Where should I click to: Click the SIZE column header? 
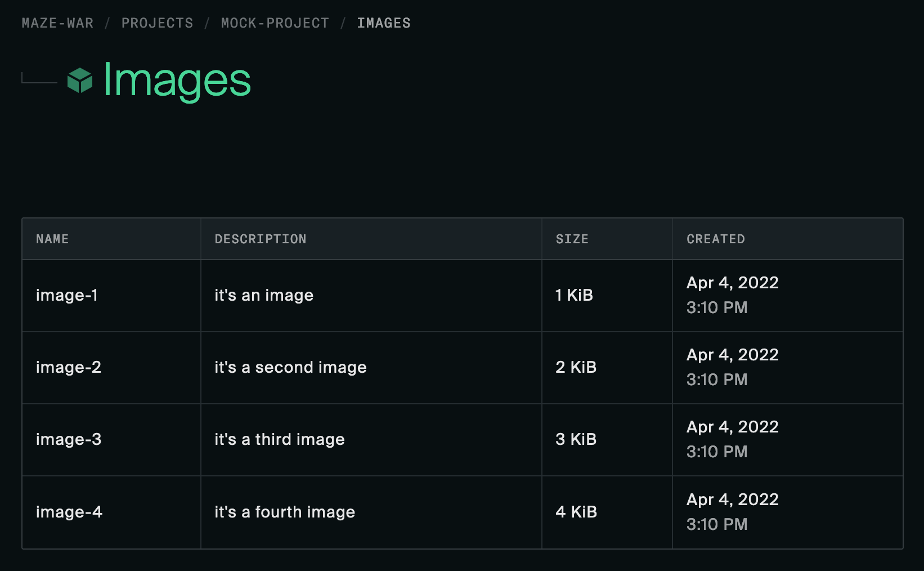[x=572, y=239]
